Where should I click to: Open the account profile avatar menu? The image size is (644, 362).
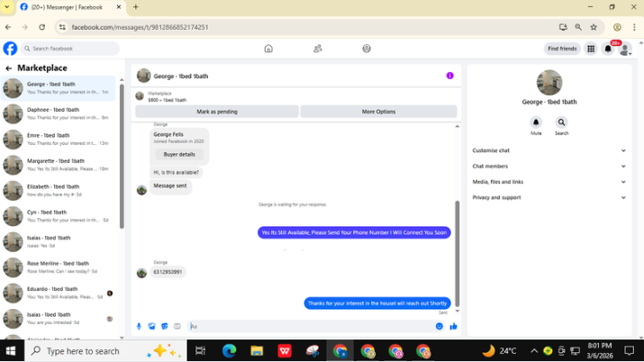(625, 50)
